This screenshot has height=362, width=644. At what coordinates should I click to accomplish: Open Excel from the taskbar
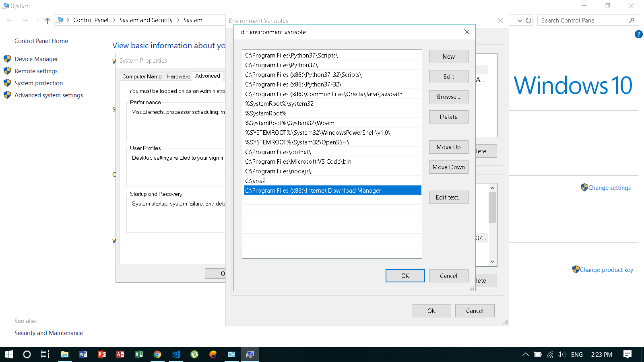click(x=139, y=354)
